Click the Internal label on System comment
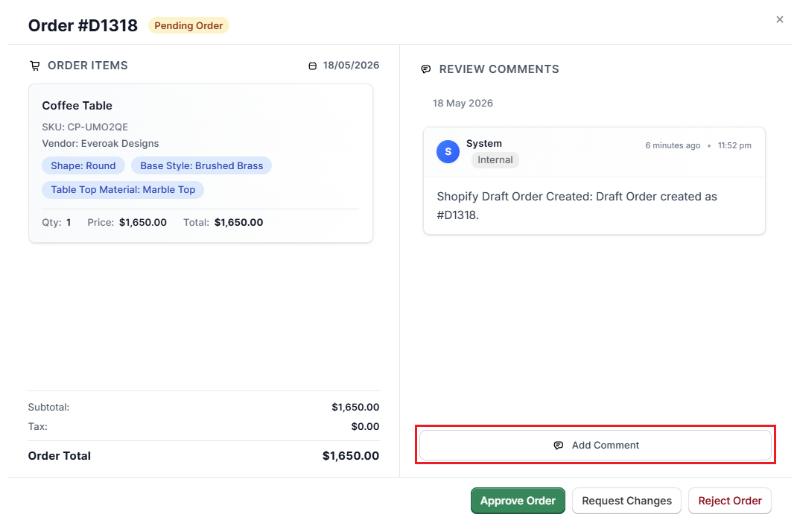800x532 pixels. [x=495, y=159]
